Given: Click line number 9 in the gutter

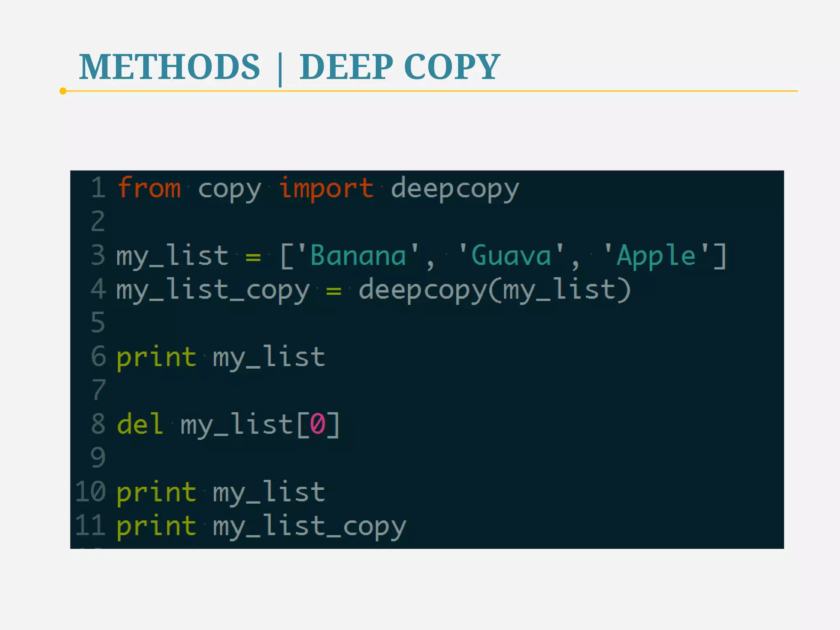Looking at the screenshot, I should [x=98, y=457].
